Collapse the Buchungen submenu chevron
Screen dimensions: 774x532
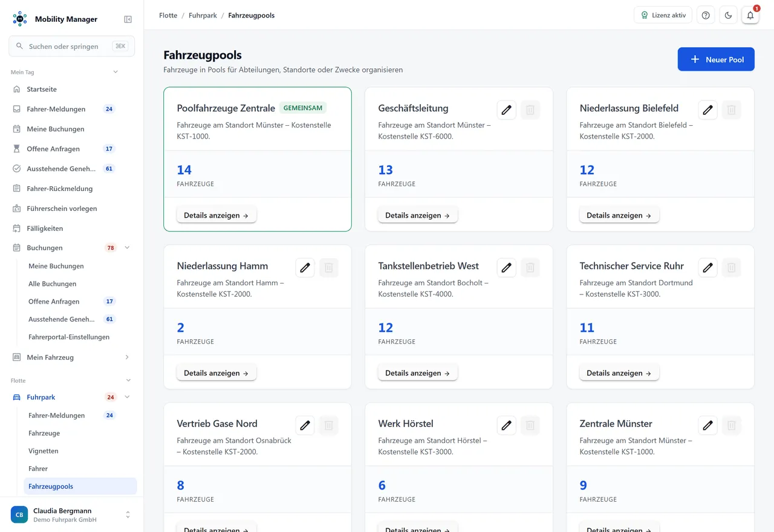[x=127, y=248]
